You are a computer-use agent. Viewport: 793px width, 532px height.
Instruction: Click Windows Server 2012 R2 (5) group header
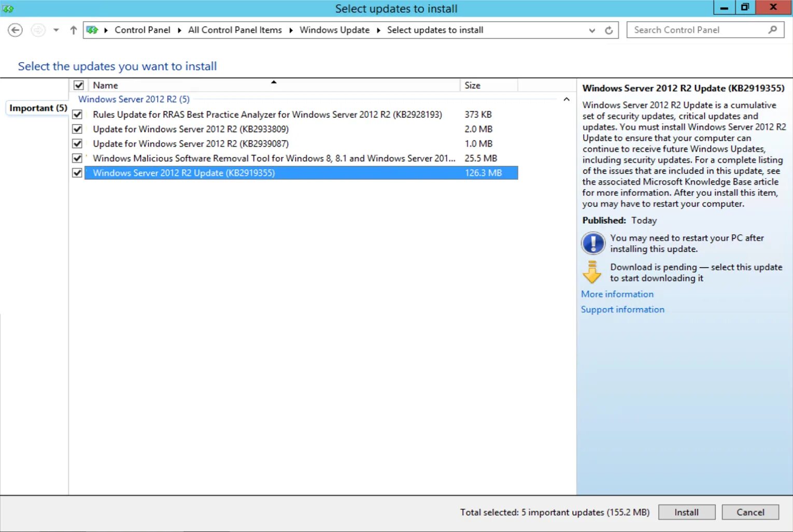tap(134, 99)
